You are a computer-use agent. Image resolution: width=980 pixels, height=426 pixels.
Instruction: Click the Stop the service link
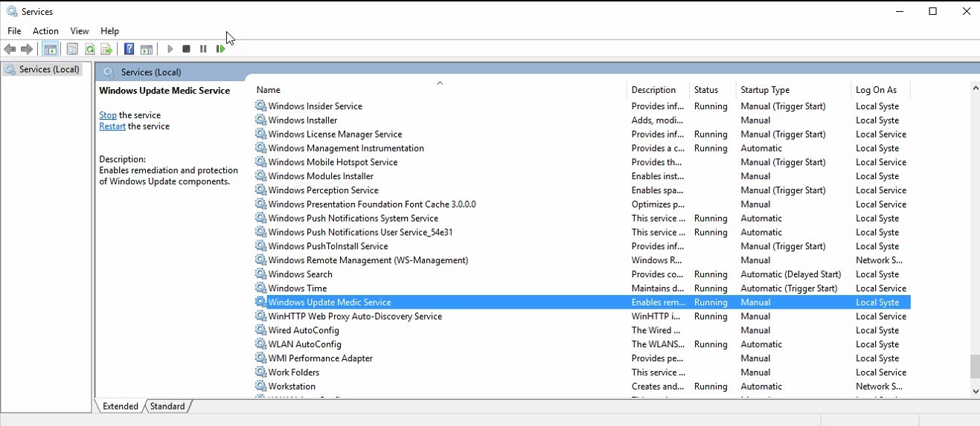click(108, 115)
